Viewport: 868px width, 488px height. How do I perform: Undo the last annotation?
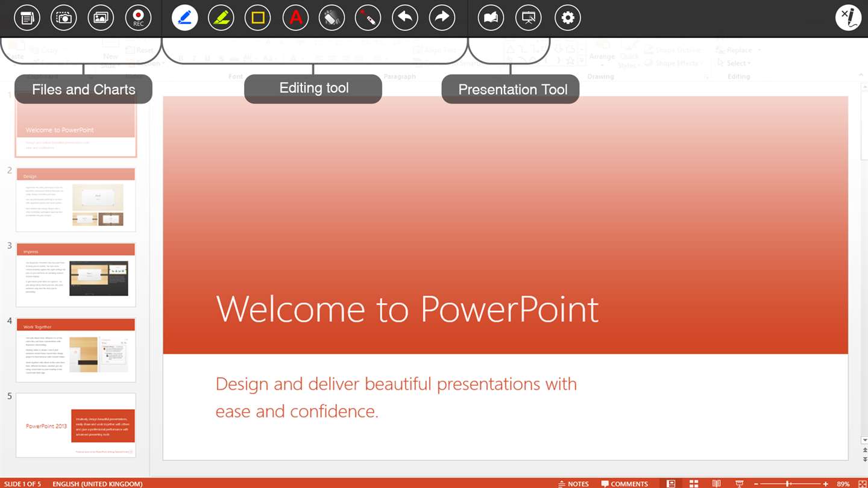click(405, 17)
